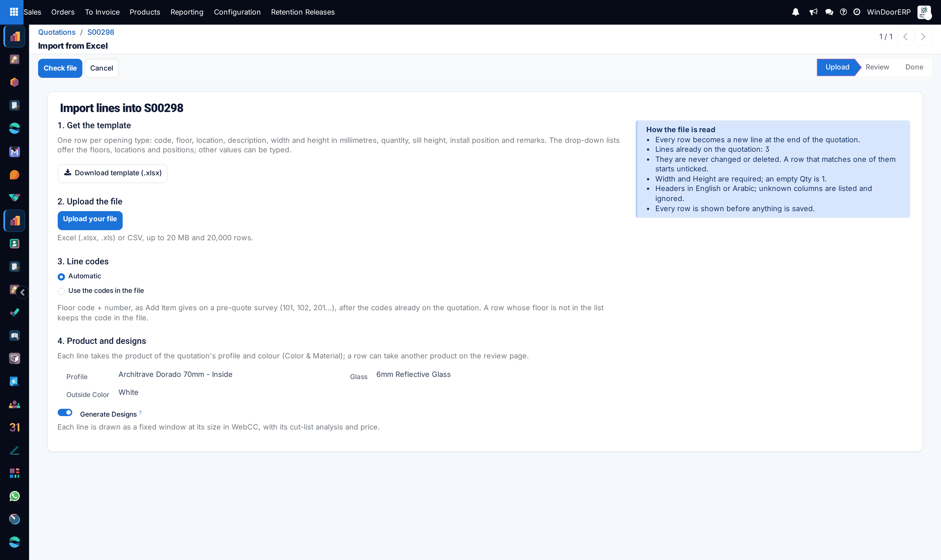The image size is (941, 560).
Task: Toggle the Generate Designs switch
Action: (65, 412)
